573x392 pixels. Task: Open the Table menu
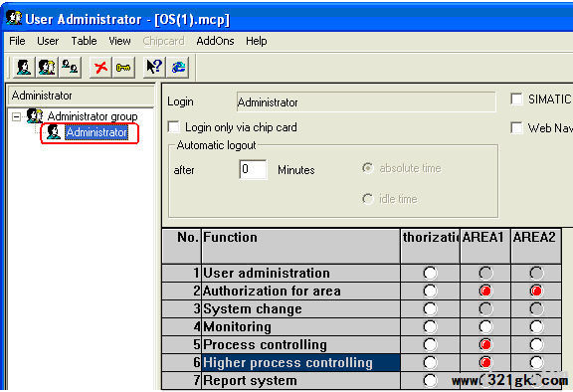click(x=84, y=41)
